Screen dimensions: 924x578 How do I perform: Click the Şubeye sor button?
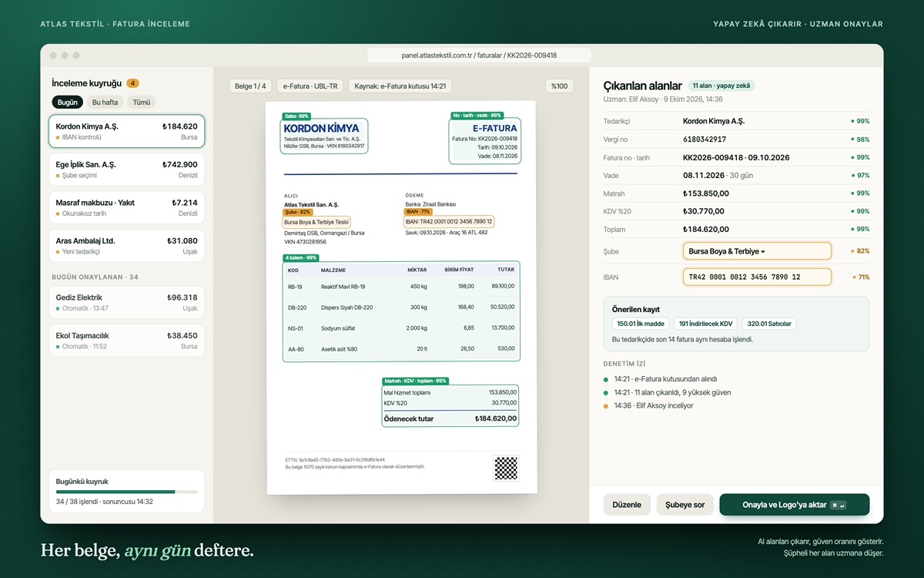[x=685, y=505]
